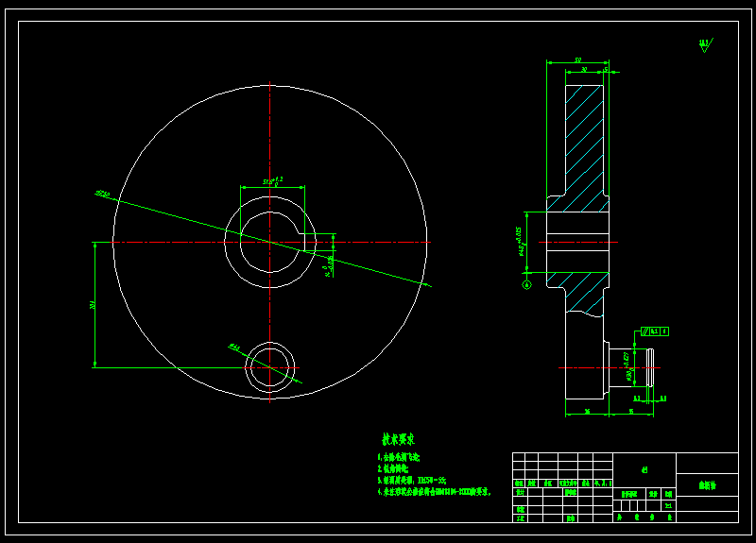This screenshot has height=543, width=756.
Task: Select the 36 width dimension under the section view
Action: 587,412
